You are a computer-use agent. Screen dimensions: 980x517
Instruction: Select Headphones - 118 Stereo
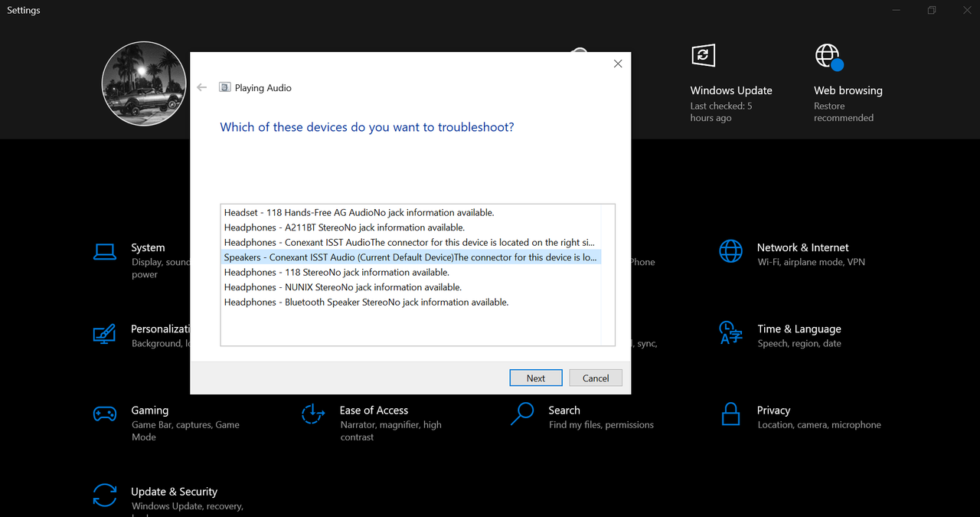point(410,272)
